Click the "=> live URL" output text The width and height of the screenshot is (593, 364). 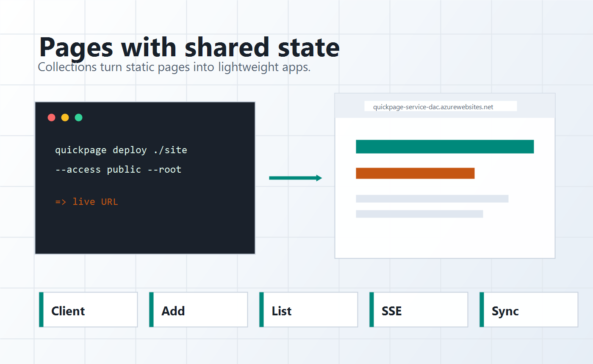pyautogui.click(x=86, y=202)
